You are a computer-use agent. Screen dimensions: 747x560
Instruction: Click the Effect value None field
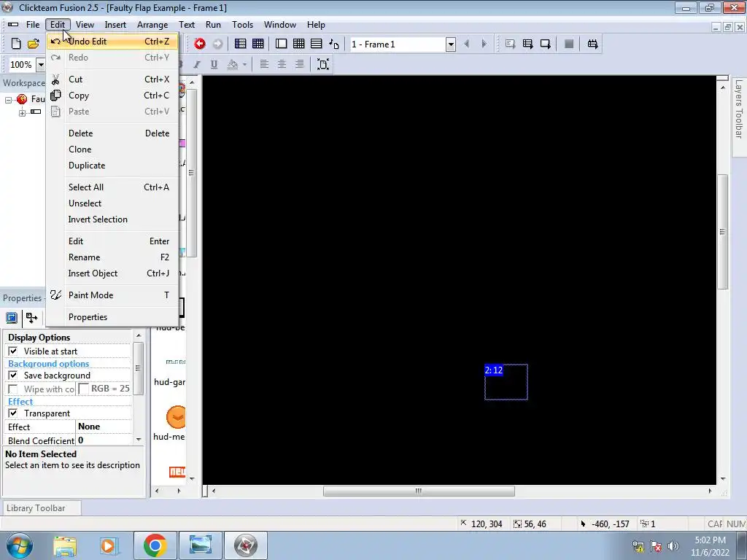104,427
